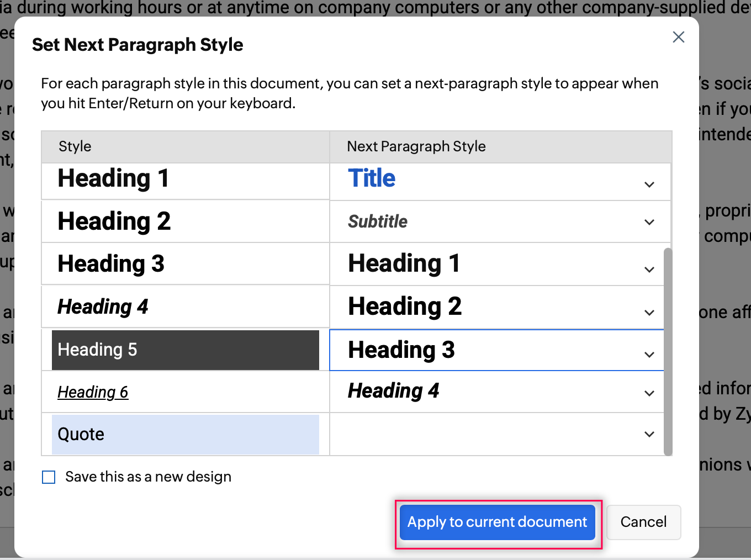Viewport: 751px width, 560px height.
Task: Open the Title next-style dropdown for Heading 1
Action: click(649, 184)
